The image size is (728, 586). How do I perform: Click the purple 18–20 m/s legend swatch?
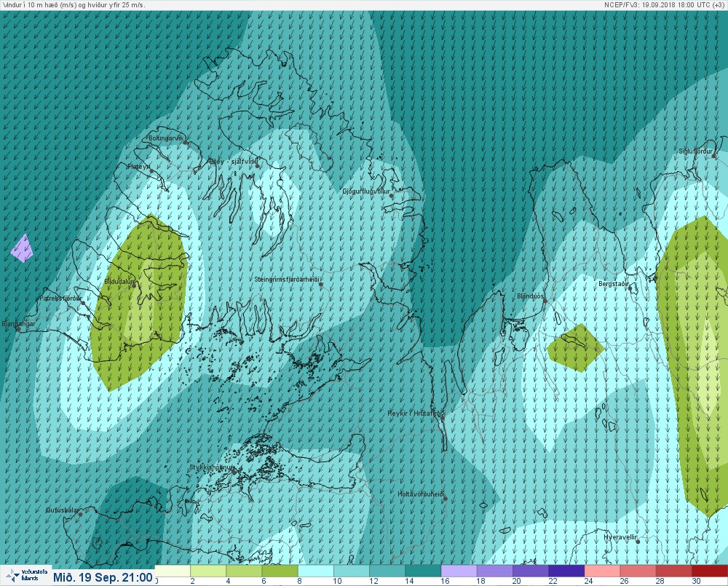click(x=494, y=571)
